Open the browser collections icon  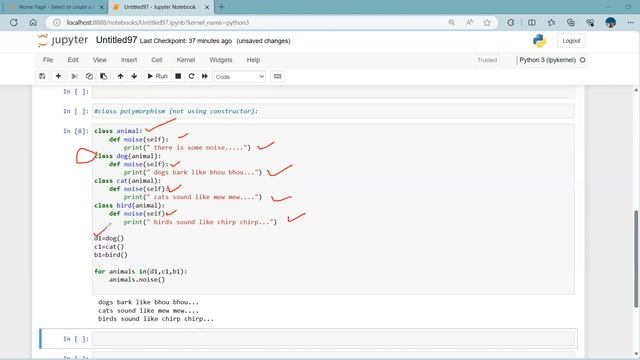coord(571,22)
